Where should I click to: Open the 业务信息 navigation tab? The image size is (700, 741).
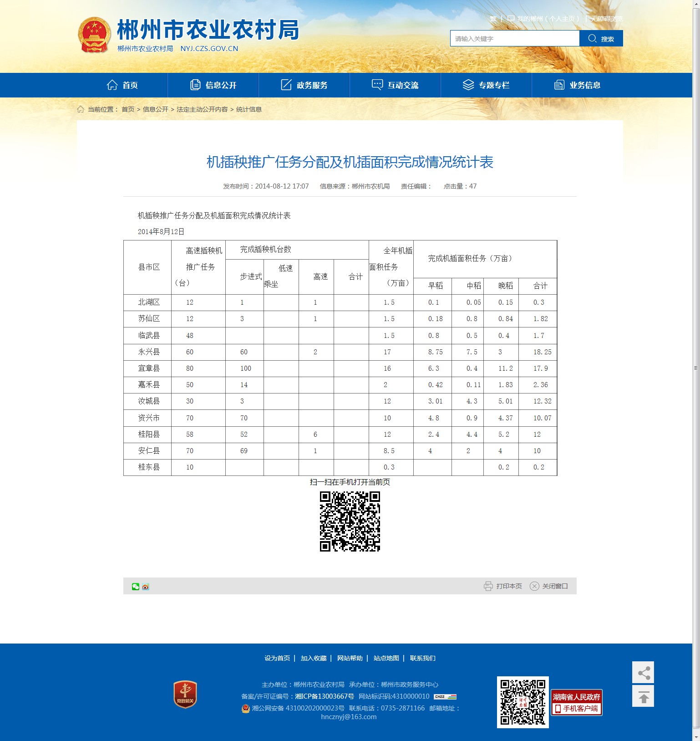[x=578, y=85]
